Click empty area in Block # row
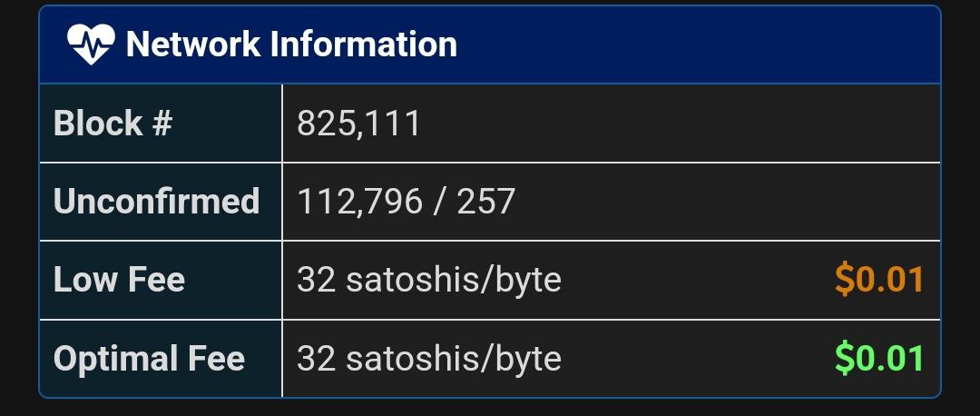Image resolution: width=980 pixels, height=416 pixels. click(681, 124)
